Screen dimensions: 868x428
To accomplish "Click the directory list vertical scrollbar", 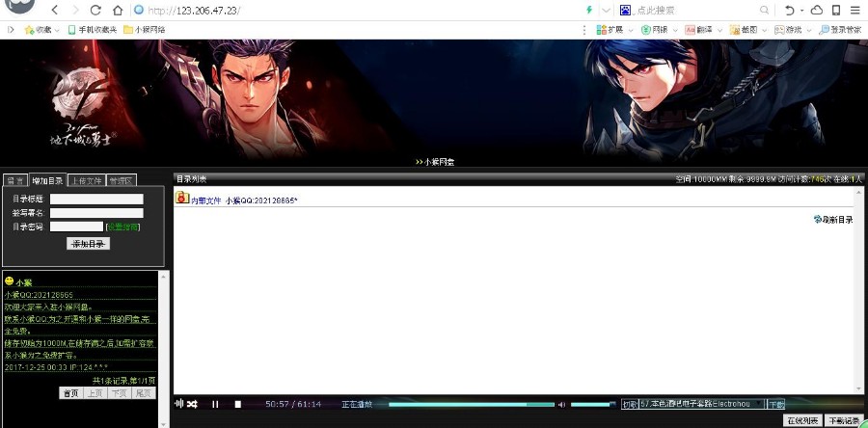I will (x=858, y=290).
